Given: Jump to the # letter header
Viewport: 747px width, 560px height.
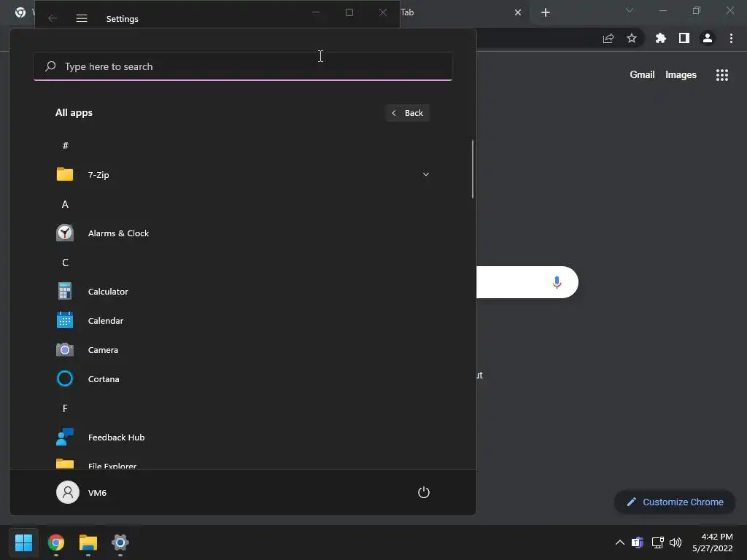Looking at the screenshot, I should click(65, 145).
